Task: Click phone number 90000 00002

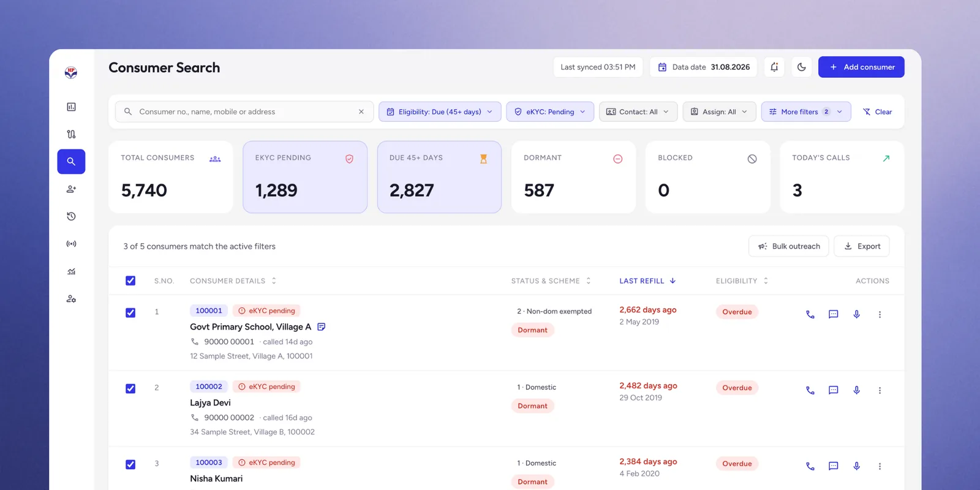Action: 229,418
